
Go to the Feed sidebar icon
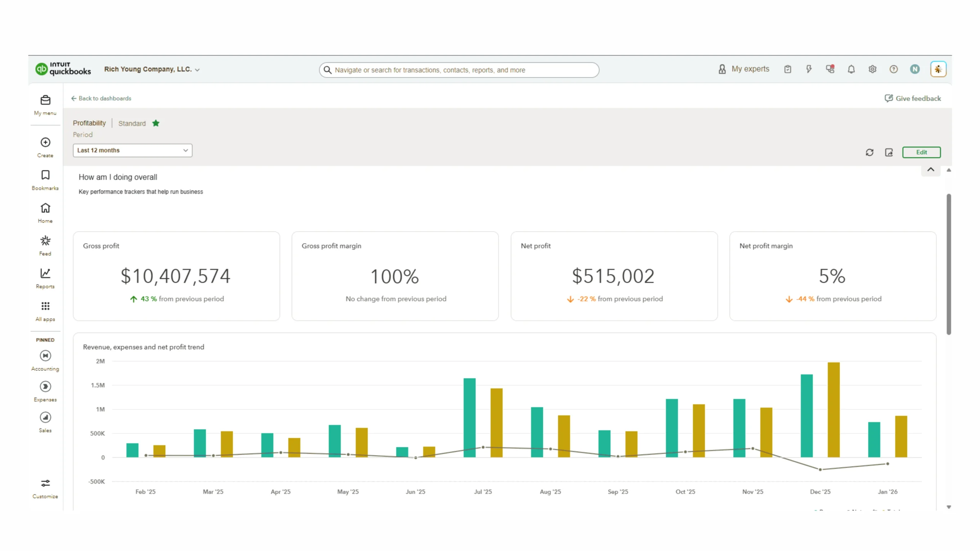(45, 241)
